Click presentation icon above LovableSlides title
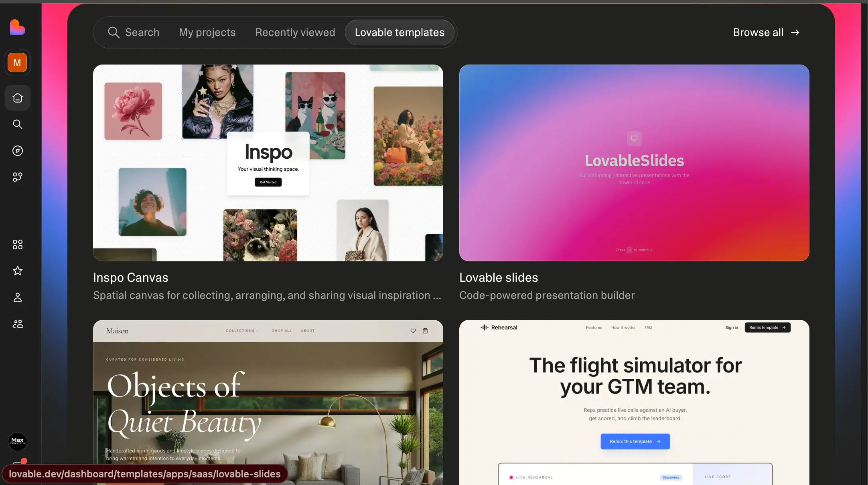 click(634, 139)
